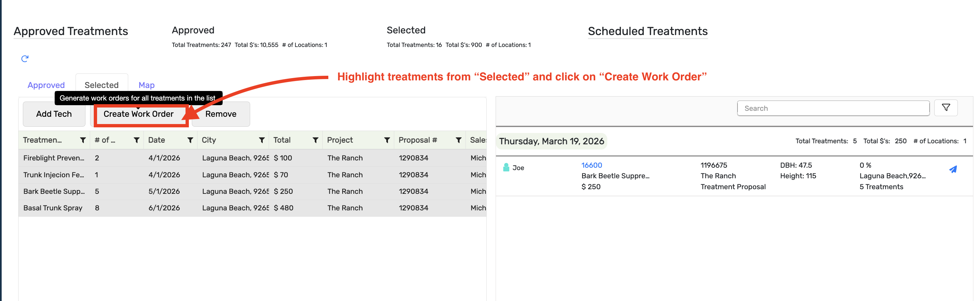Switch to the Map tab
This screenshot has height=301, width=980.
146,85
